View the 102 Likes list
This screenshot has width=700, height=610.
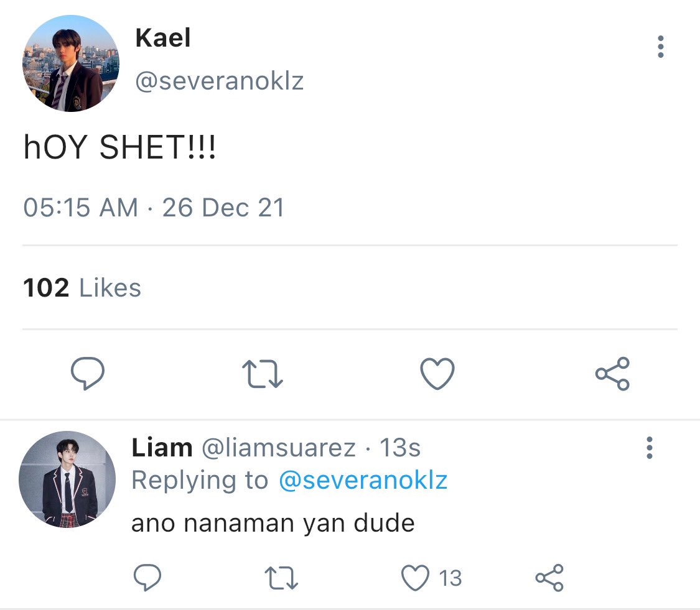pos(82,287)
